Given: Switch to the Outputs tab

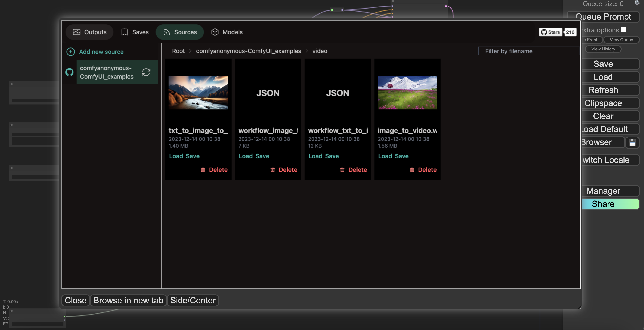Looking at the screenshot, I should point(89,32).
